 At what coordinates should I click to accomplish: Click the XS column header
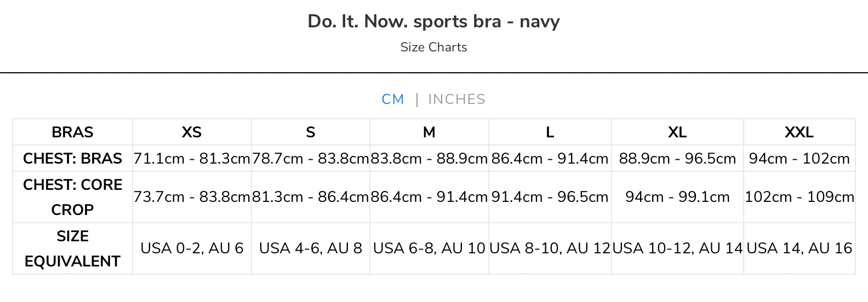192,132
